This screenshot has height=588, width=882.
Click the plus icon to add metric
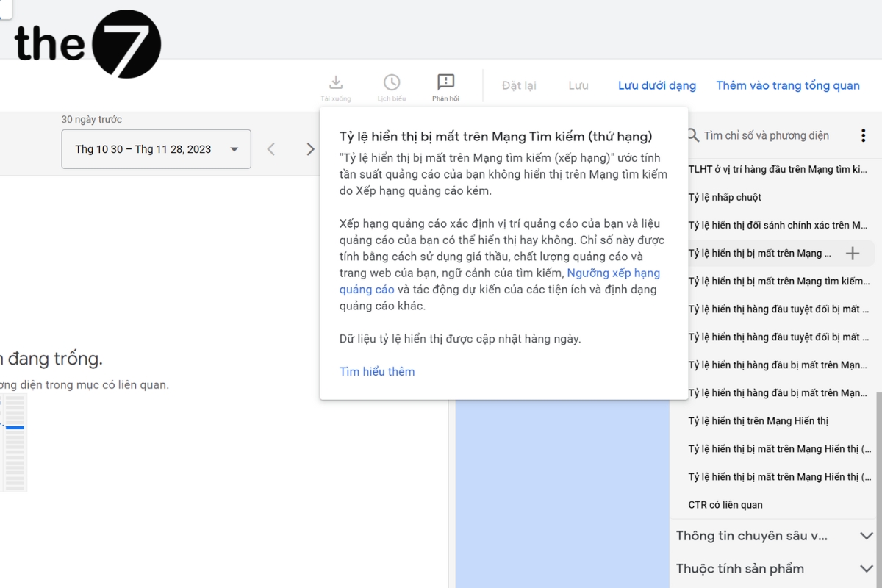click(853, 254)
